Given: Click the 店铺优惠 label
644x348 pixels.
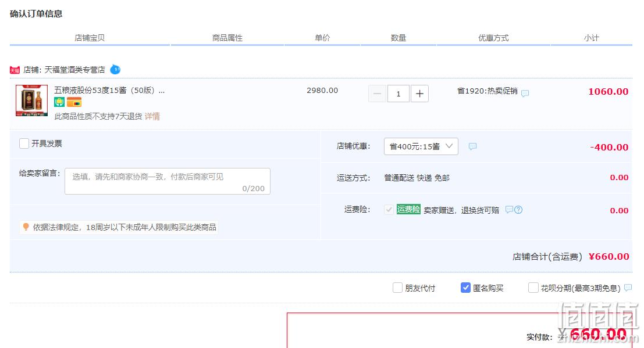Looking at the screenshot, I should (x=353, y=146).
